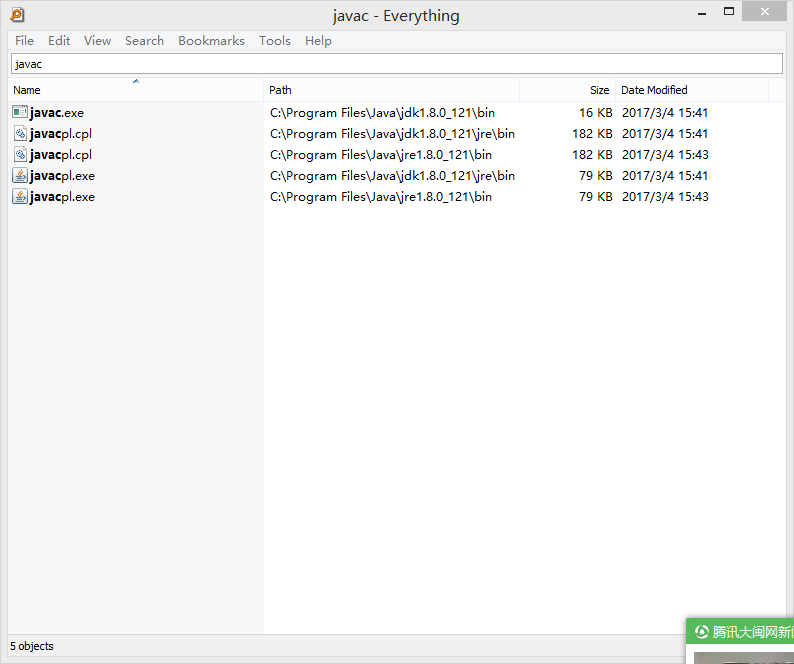Image resolution: width=794 pixels, height=664 pixels.
Task: Minimize the Everything window
Action: (x=701, y=12)
